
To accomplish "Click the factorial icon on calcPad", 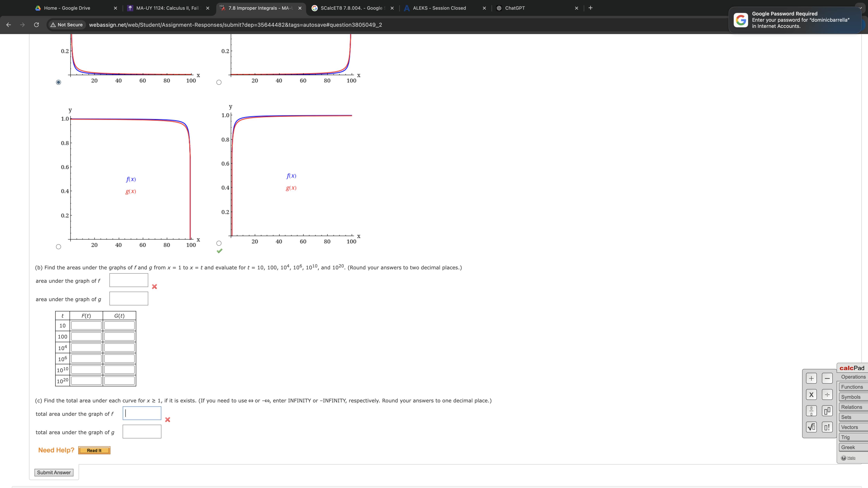I will 827,427.
